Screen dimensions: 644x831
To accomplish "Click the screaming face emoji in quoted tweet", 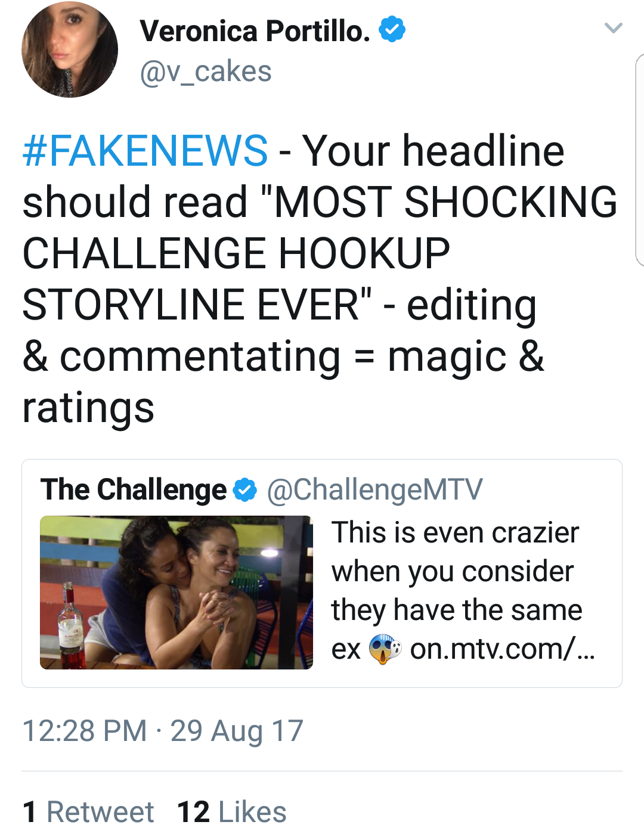I will pos(385,649).
